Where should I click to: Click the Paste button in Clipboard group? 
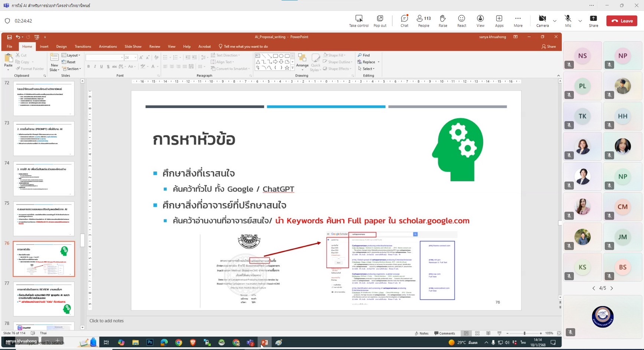tap(8, 62)
